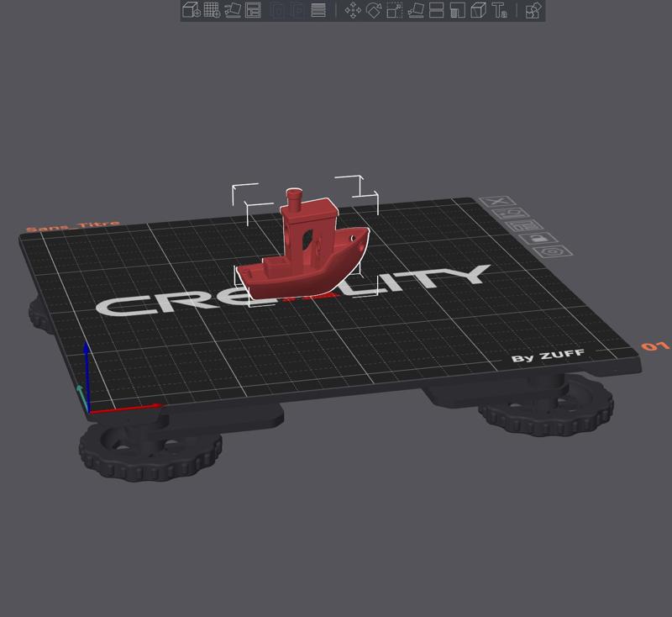Image resolution: width=672 pixels, height=617 pixels.
Task: Click the dimmed Split to parts icon
Action: click(x=297, y=10)
